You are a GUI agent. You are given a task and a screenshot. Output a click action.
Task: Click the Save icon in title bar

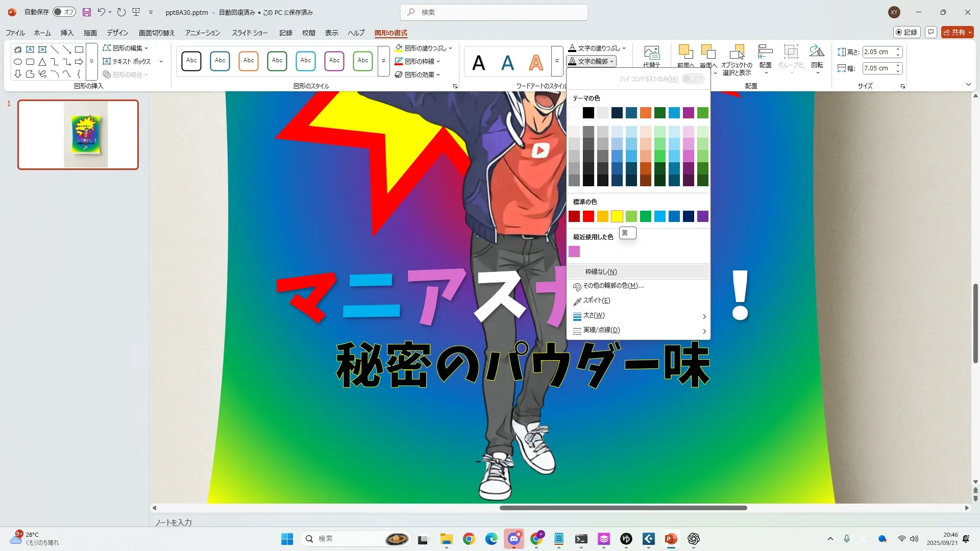pyautogui.click(x=87, y=12)
